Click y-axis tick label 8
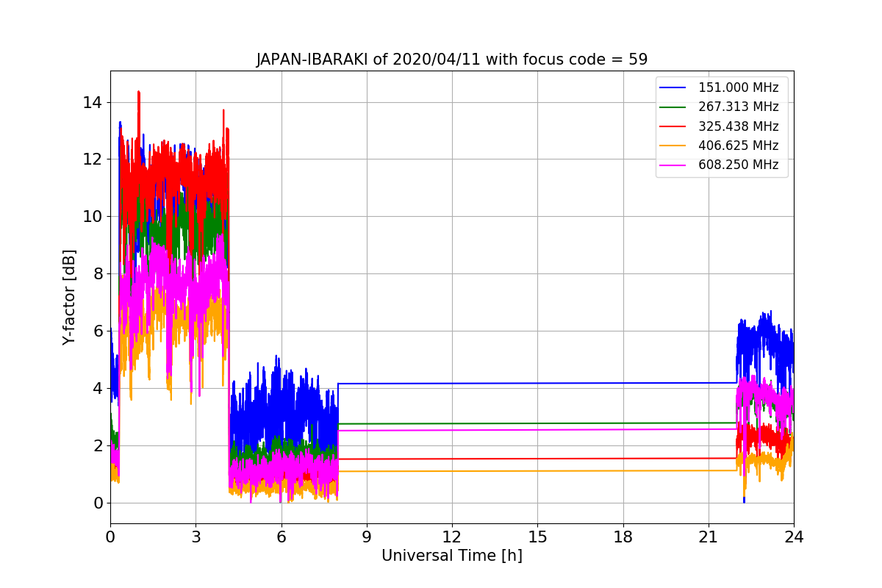 97,274
